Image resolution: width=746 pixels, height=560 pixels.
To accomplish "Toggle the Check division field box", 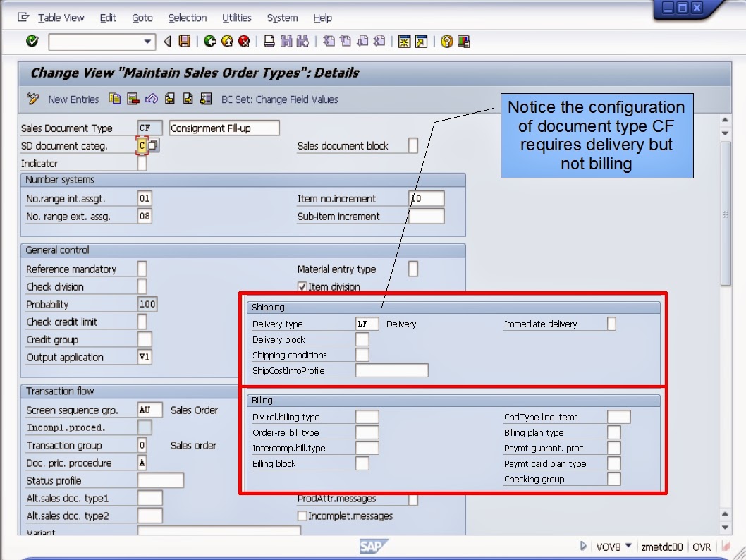I will (142, 286).
